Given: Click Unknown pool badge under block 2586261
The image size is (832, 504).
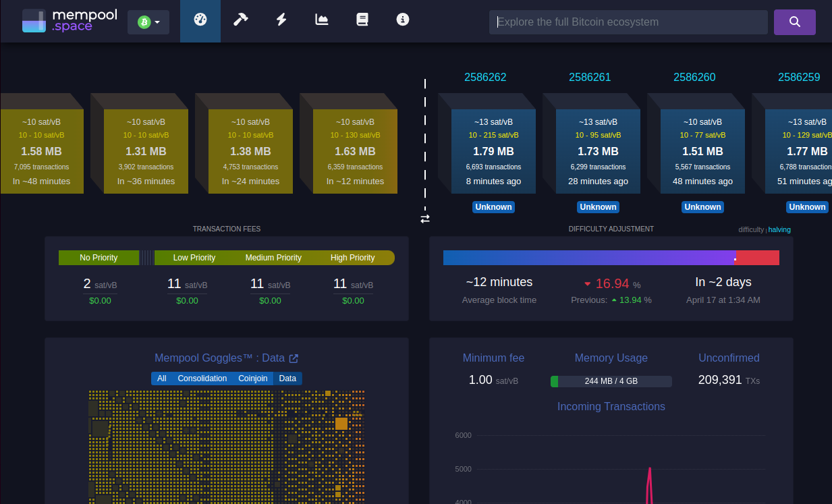Looking at the screenshot, I should [x=598, y=207].
